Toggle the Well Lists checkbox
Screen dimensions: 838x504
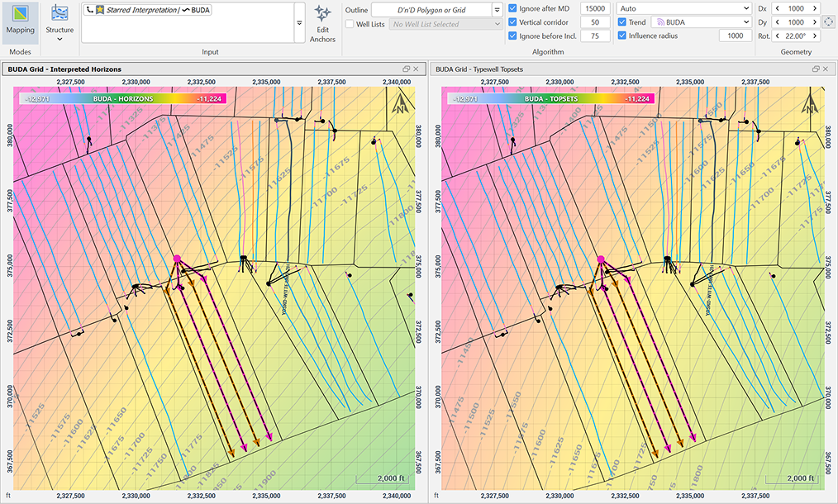click(x=350, y=24)
